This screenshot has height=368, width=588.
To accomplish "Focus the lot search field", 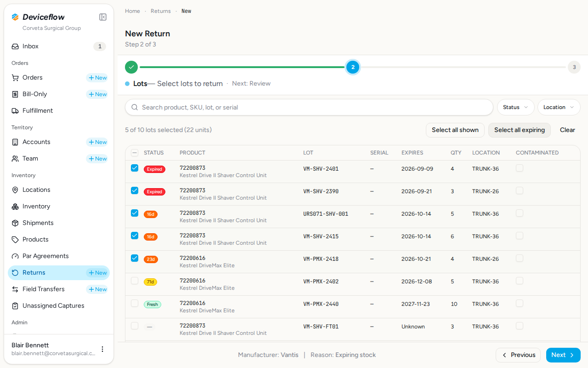I will pos(309,107).
